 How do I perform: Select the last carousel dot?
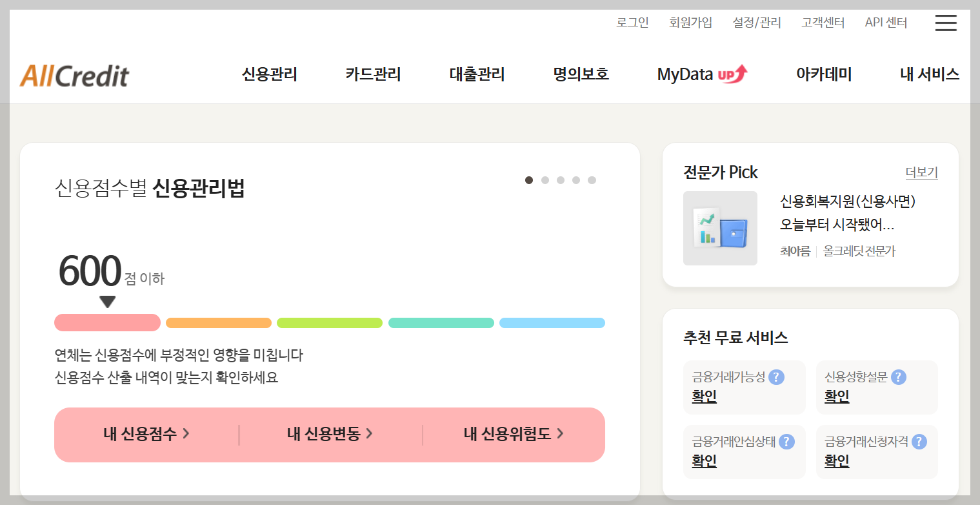[594, 180]
